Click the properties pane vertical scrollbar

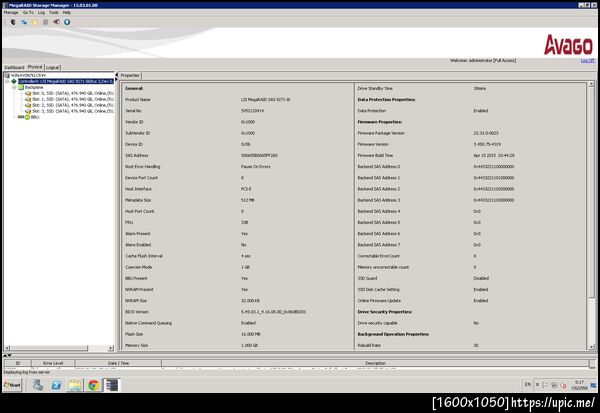point(591,214)
